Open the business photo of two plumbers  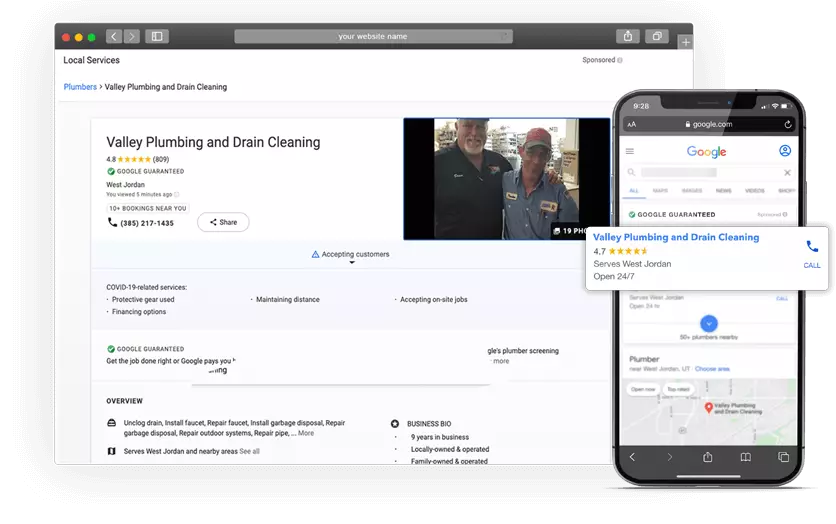click(x=506, y=179)
